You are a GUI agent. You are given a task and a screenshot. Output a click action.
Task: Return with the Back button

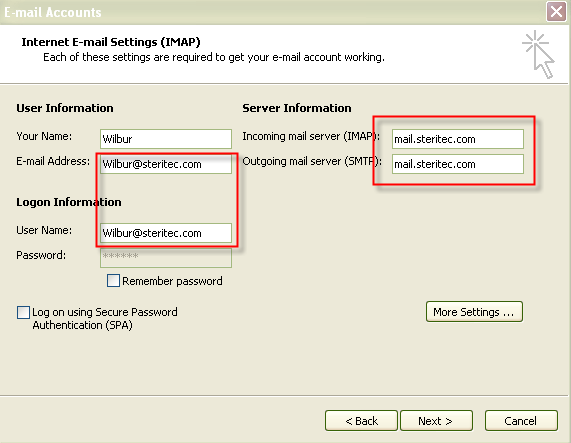(x=361, y=421)
